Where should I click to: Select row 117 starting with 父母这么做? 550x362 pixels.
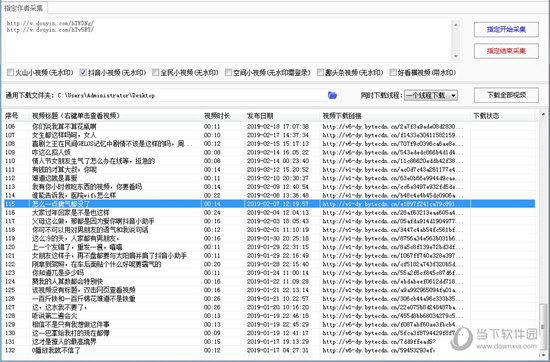pyautogui.click(x=269, y=221)
